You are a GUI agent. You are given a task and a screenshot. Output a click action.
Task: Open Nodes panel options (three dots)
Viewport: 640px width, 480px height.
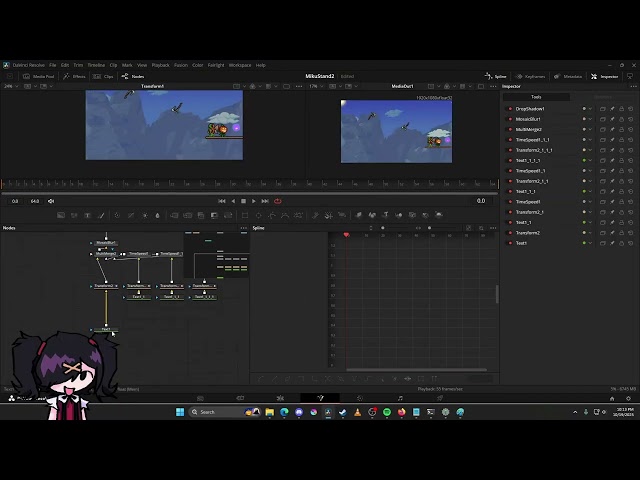[244, 228]
